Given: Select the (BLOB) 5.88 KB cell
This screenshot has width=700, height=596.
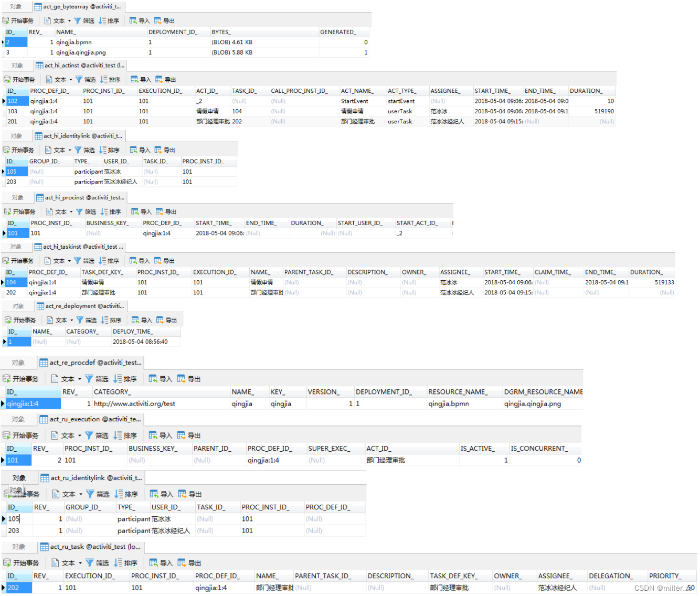Looking at the screenshot, I should 264,52.
